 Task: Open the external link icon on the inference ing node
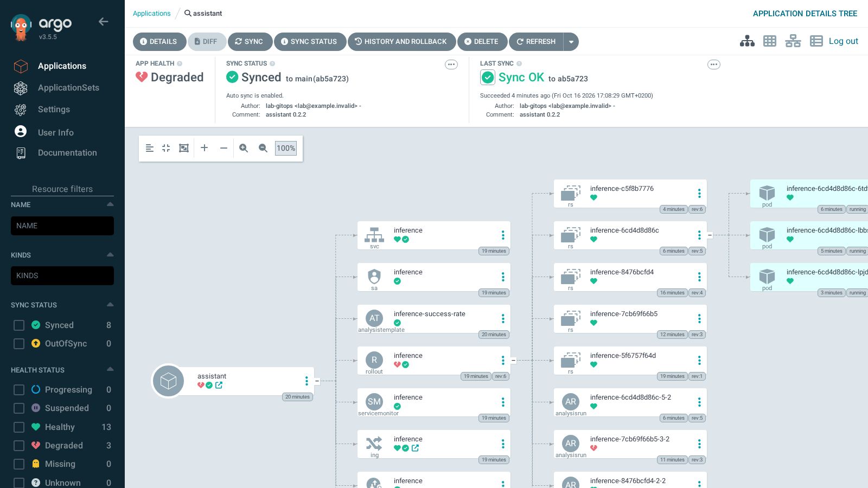click(415, 448)
